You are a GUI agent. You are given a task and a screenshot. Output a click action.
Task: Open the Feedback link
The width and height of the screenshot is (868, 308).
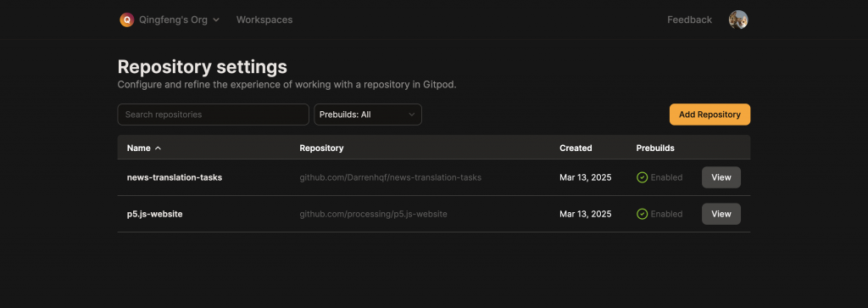pyautogui.click(x=689, y=20)
